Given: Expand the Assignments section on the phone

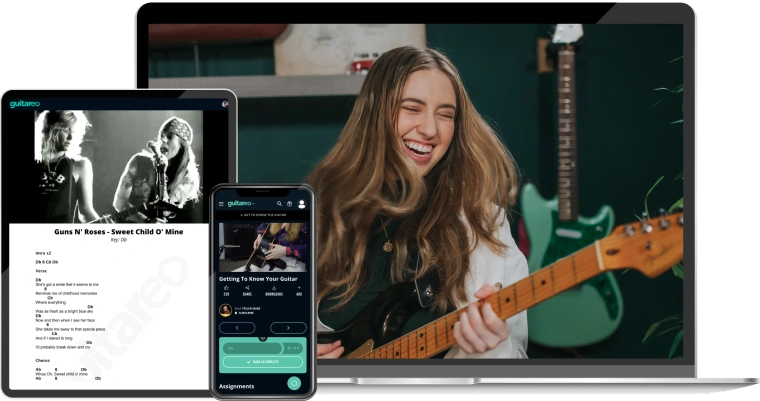Looking at the screenshot, I should click(238, 386).
